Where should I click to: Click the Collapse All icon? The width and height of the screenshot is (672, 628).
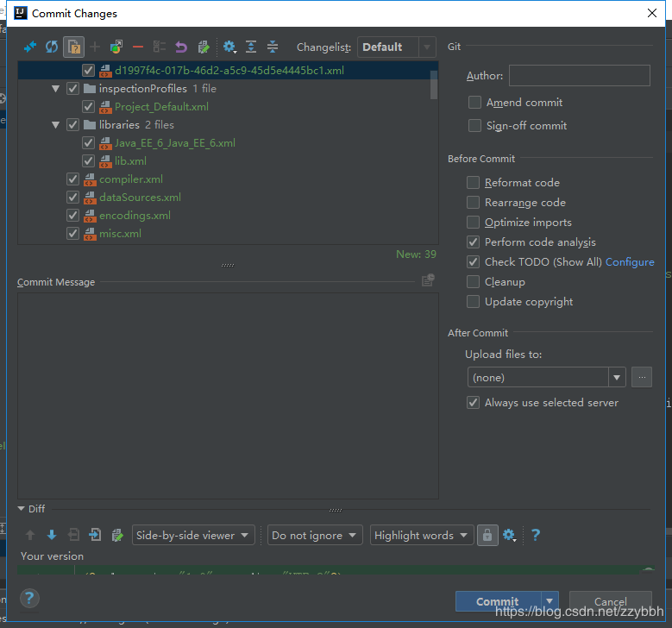tap(273, 47)
